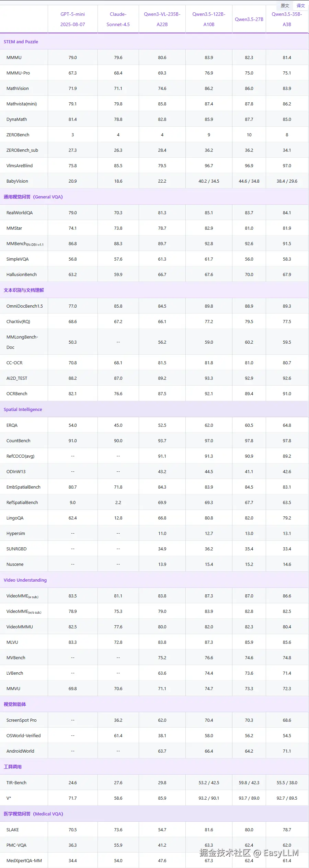Select the OSWorld-Verified row label
The image size is (309, 868).
(x=24, y=735)
